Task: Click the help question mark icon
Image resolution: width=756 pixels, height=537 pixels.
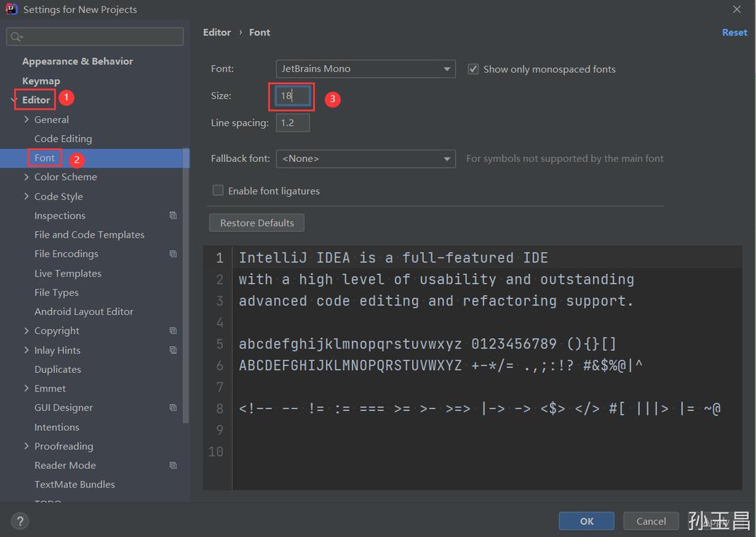Action: (x=20, y=521)
